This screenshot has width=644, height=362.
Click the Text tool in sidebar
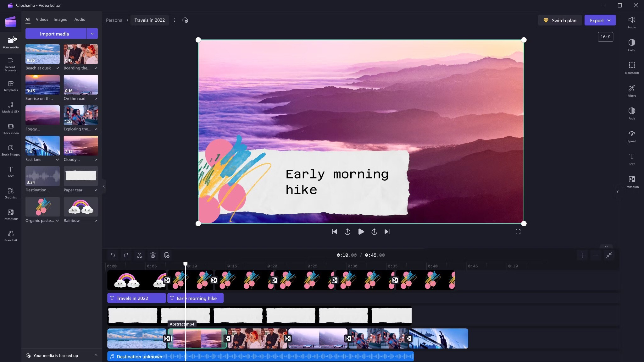pyautogui.click(x=11, y=172)
